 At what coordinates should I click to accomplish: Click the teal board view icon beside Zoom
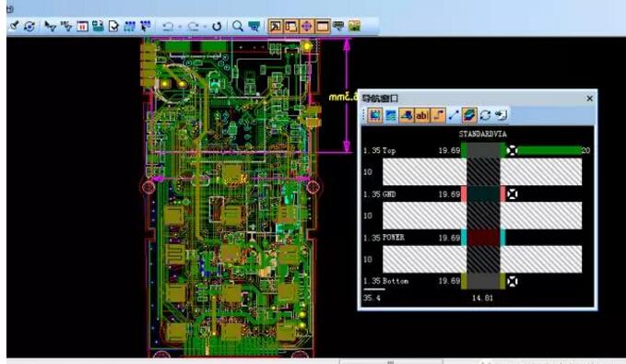click(x=254, y=27)
